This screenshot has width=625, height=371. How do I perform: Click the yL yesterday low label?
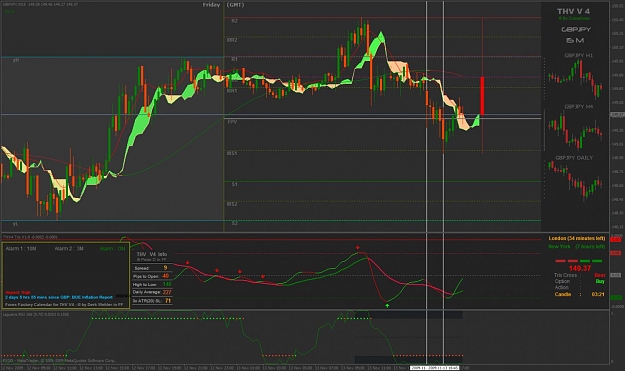15,224
